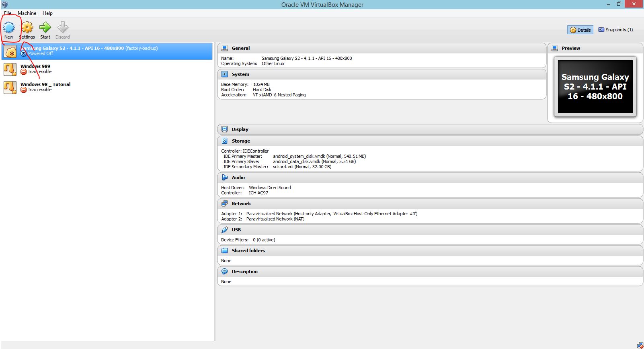Click USB device filters '0 (0 active)'
The width and height of the screenshot is (644, 349).
tap(264, 240)
